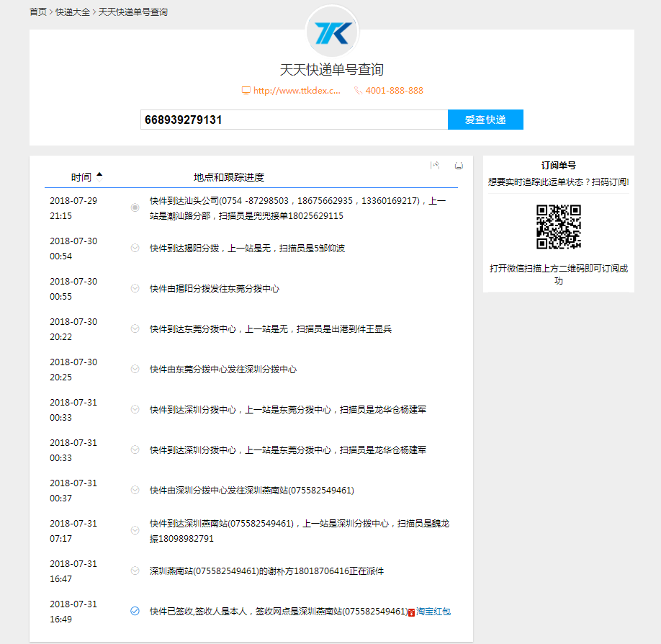Click the 时间 column header
This screenshot has height=644, width=661.
point(81,177)
